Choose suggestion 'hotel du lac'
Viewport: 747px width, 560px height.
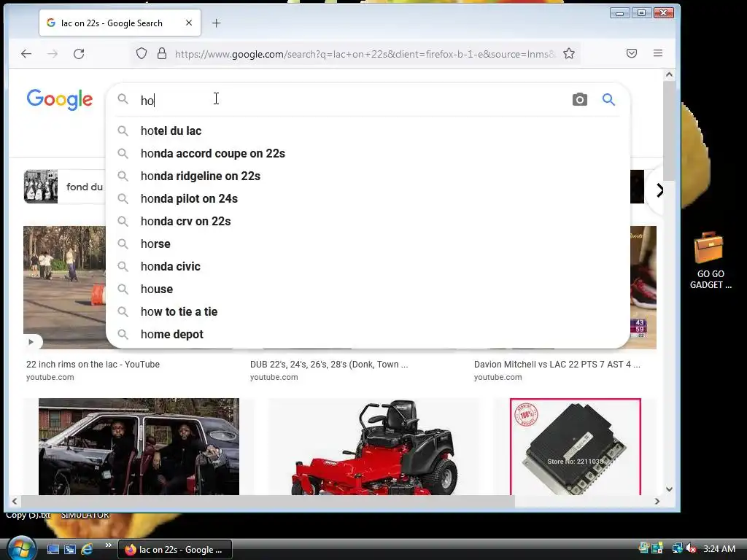coord(368,131)
